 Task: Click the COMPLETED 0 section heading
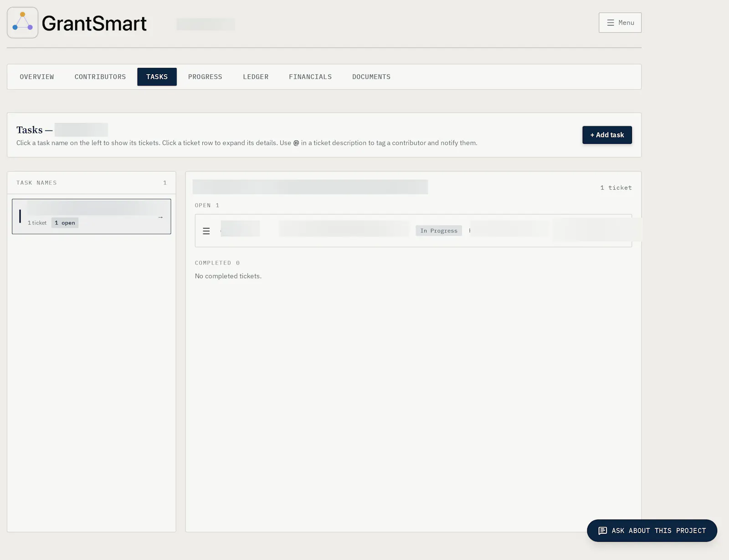coord(217,263)
